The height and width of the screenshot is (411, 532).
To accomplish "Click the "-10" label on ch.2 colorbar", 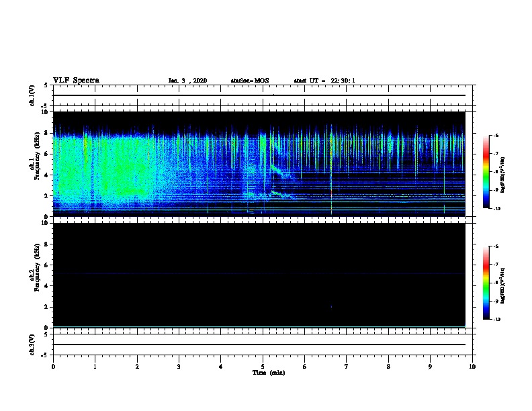I will pyautogui.click(x=496, y=319).
